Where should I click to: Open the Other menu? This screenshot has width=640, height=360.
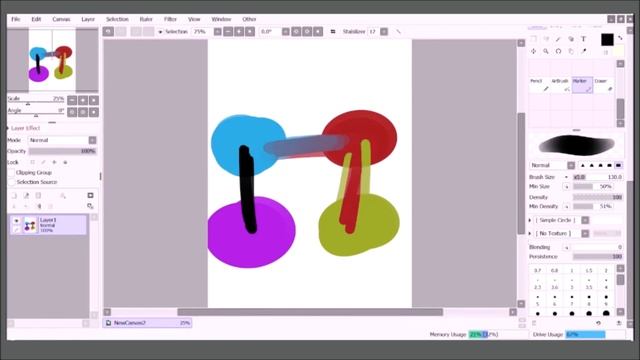(x=249, y=19)
